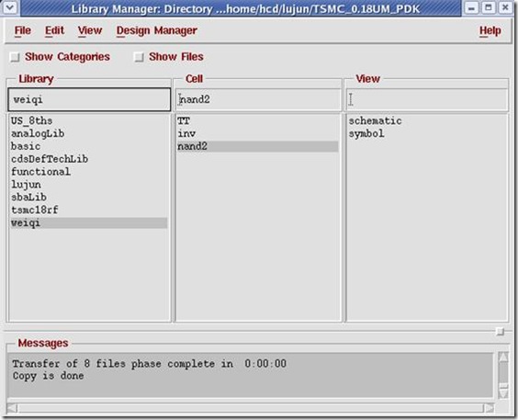The width and height of the screenshot is (518, 420).
Task: Open the window menu icon in title bar
Action: click(x=9, y=7)
